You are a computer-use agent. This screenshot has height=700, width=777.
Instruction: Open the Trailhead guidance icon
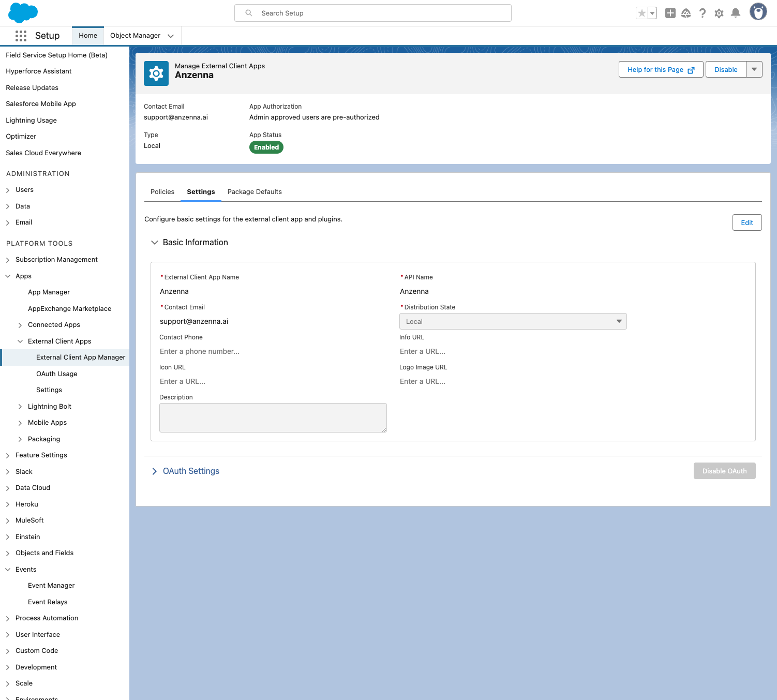[686, 13]
